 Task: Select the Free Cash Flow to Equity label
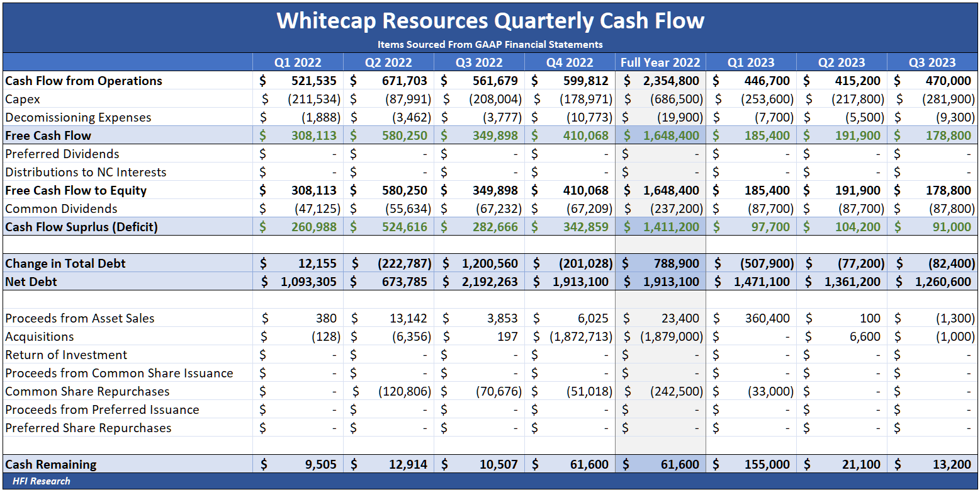(76, 190)
